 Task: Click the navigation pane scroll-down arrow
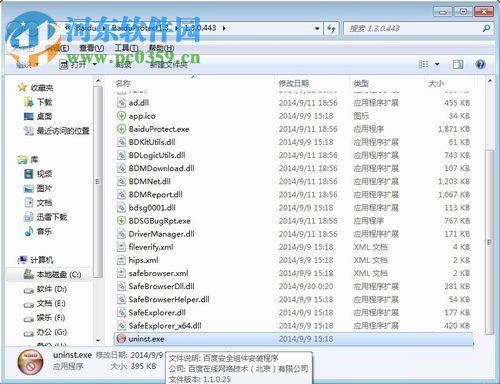(x=98, y=340)
